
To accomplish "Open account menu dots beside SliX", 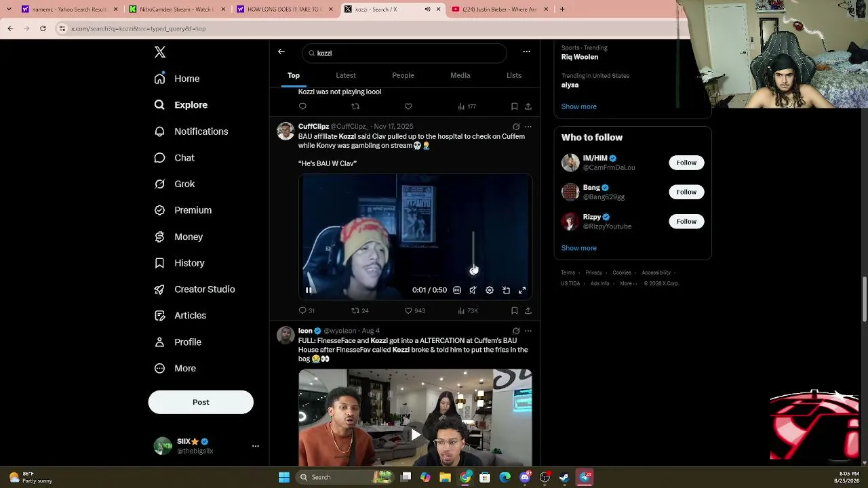I will click(x=256, y=446).
